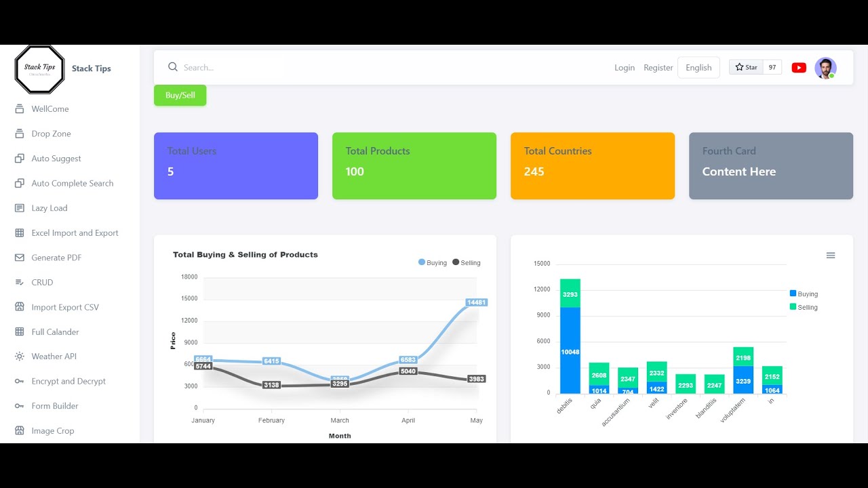Click the 3239 voluptatem bar segment
Viewport: 868px width, 488px height.
click(x=743, y=380)
